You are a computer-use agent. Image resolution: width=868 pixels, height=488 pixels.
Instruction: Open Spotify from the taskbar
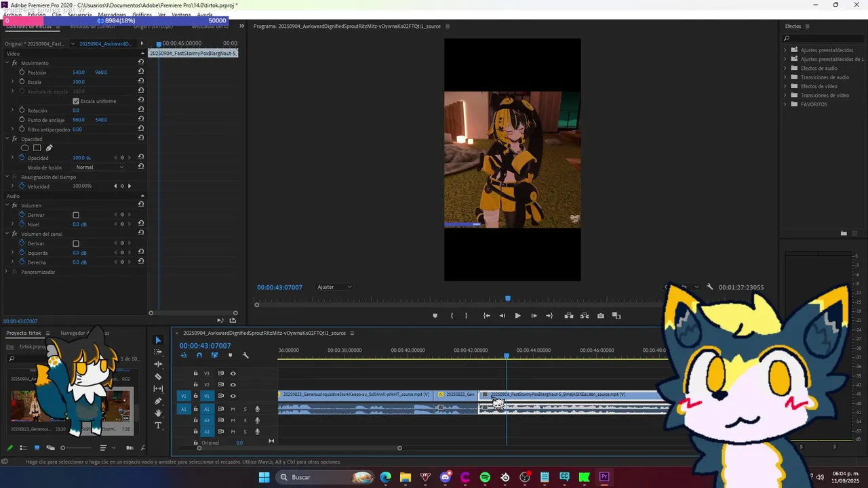tap(485, 477)
